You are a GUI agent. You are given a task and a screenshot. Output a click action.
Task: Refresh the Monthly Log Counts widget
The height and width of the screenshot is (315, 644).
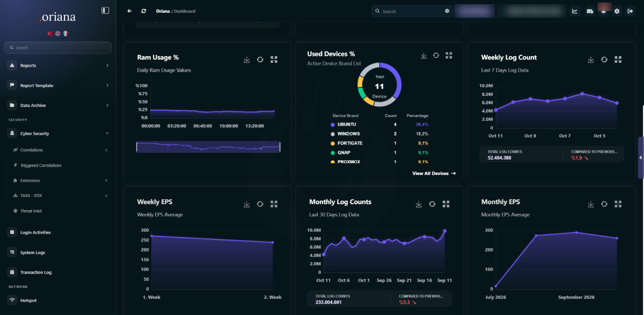tap(432, 204)
